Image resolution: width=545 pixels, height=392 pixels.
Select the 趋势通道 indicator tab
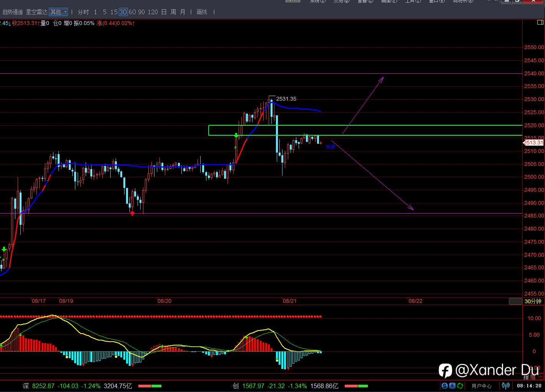click(x=13, y=12)
